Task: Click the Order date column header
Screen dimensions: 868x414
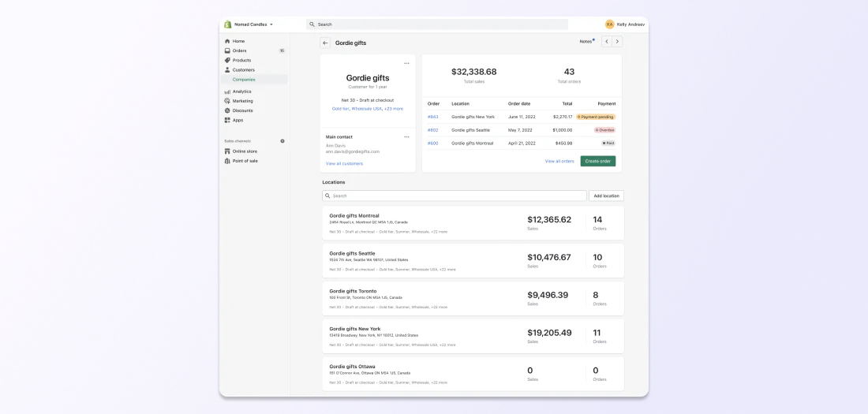Action: (519, 103)
